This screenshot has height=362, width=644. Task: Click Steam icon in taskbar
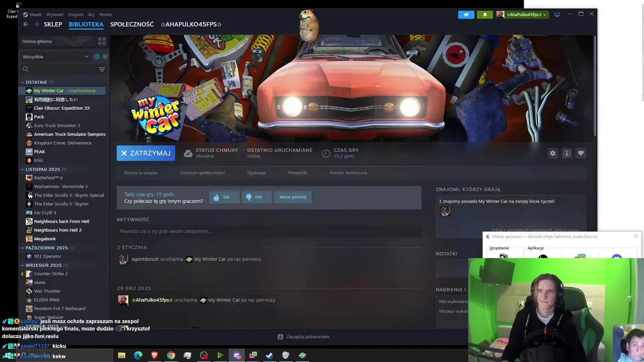[270, 355]
